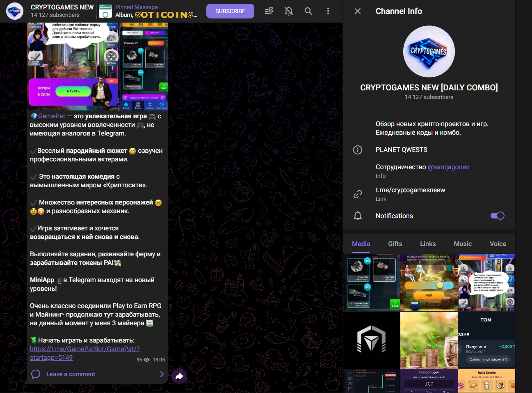Open the large CRYPTOGAMES profile picture
Screen dimensions: 532x393
pyautogui.click(x=429, y=52)
